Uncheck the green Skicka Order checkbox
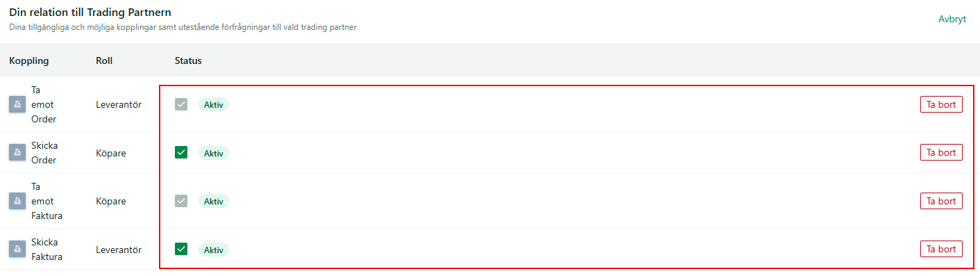Image resolution: width=980 pixels, height=276 pixels. 181,152
